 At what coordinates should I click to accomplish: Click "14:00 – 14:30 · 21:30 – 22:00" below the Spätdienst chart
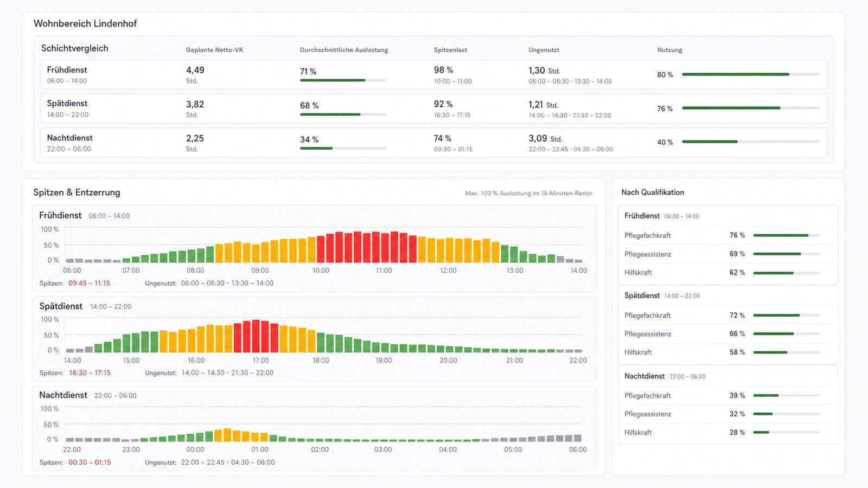(227, 373)
